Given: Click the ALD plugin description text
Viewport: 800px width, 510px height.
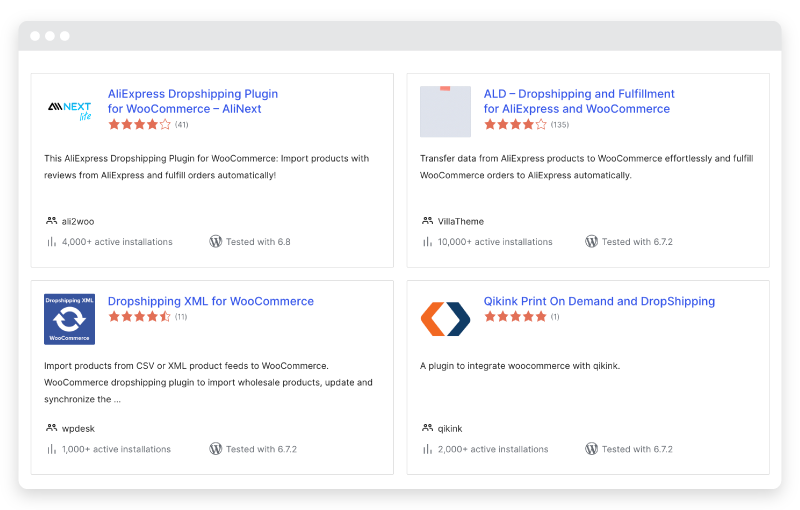Looking at the screenshot, I should coord(587,167).
